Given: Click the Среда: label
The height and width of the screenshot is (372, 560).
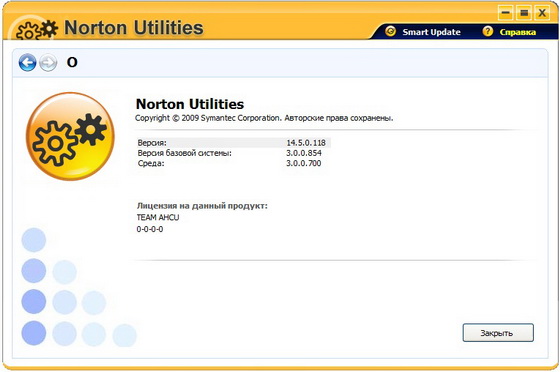Looking at the screenshot, I should coord(151,164).
